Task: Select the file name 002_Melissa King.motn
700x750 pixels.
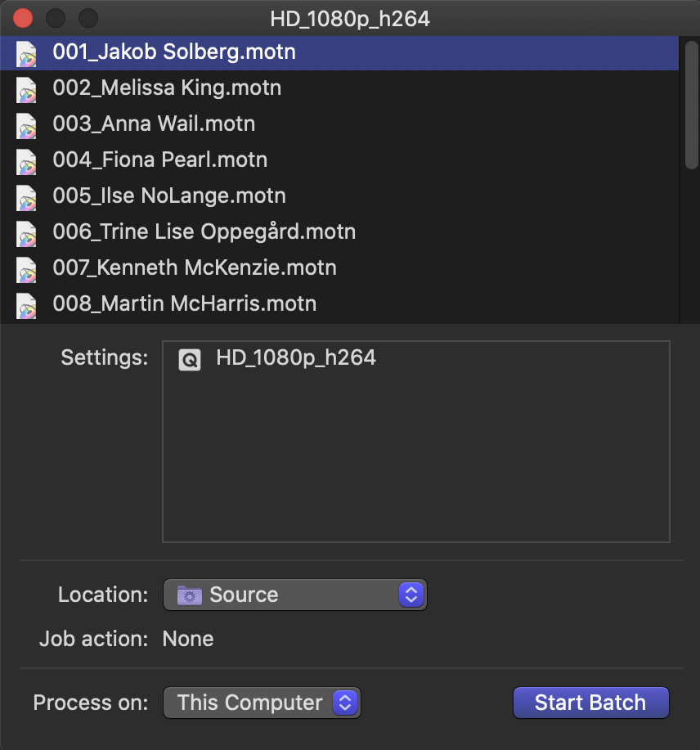Action: (x=167, y=88)
